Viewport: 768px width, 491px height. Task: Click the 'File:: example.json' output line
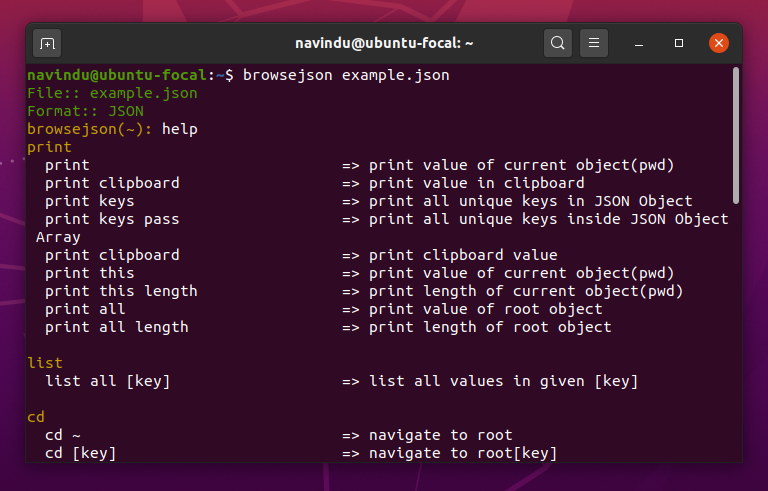(x=112, y=93)
